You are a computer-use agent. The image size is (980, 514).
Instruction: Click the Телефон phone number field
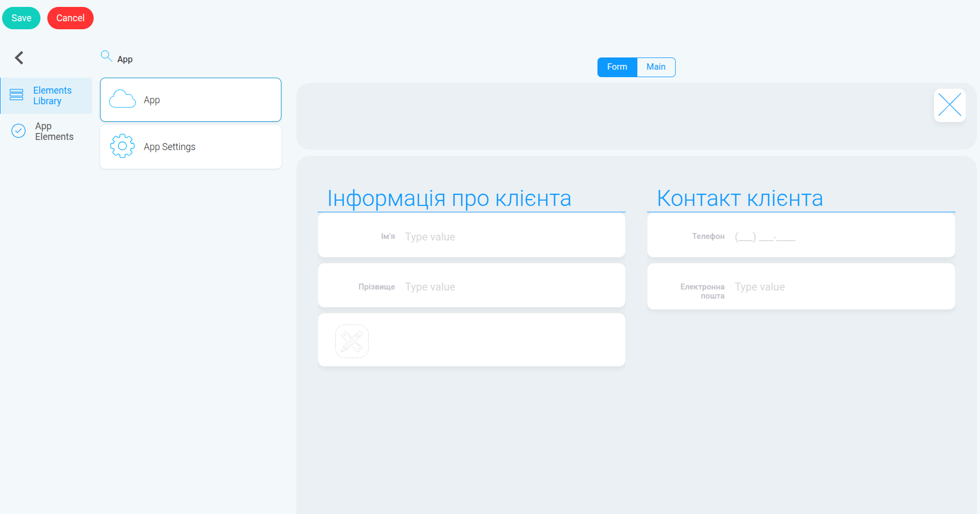[842, 237]
